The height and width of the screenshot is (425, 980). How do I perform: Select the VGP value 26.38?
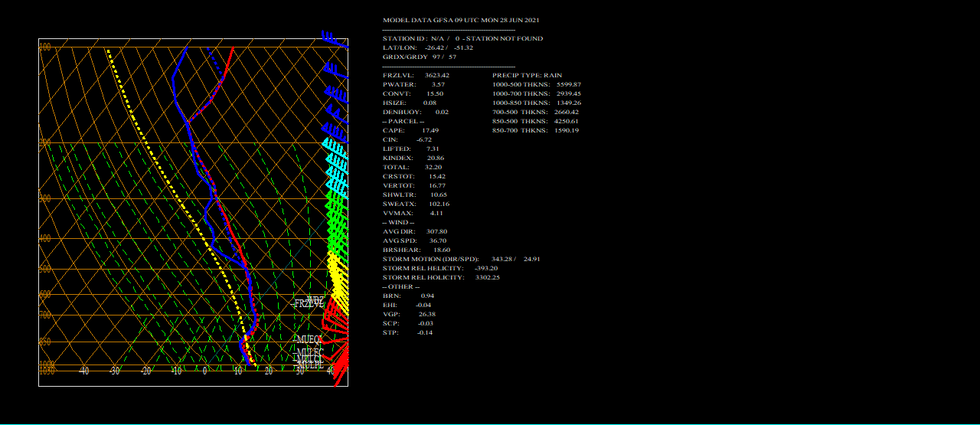[427, 314]
